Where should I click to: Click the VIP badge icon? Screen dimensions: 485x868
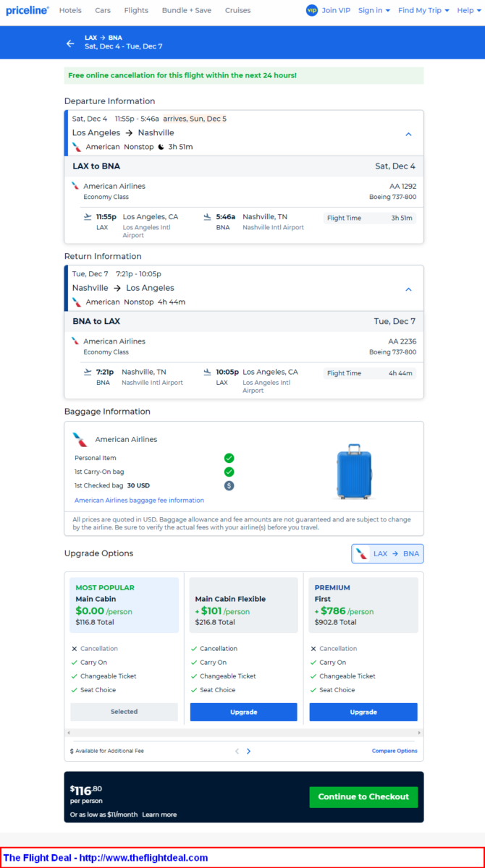click(311, 10)
